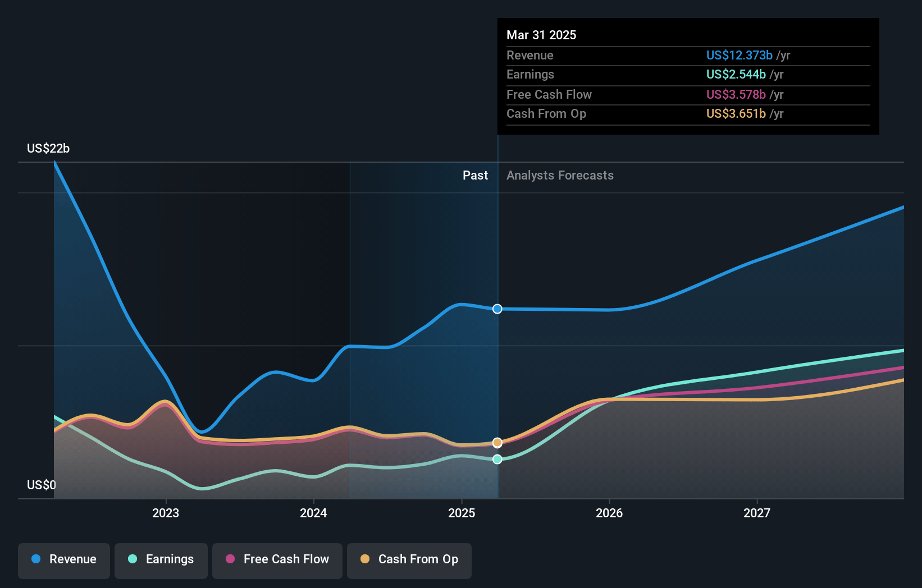
Task: Click the 2026 x-axis label
Action: pyautogui.click(x=609, y=513)
